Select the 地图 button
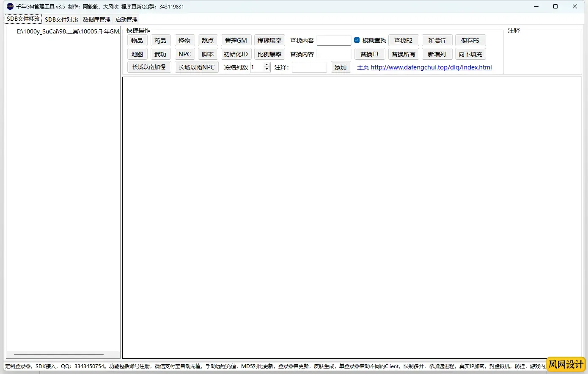The height and width of the screenshot is (374, 588). tap(137, 54)
